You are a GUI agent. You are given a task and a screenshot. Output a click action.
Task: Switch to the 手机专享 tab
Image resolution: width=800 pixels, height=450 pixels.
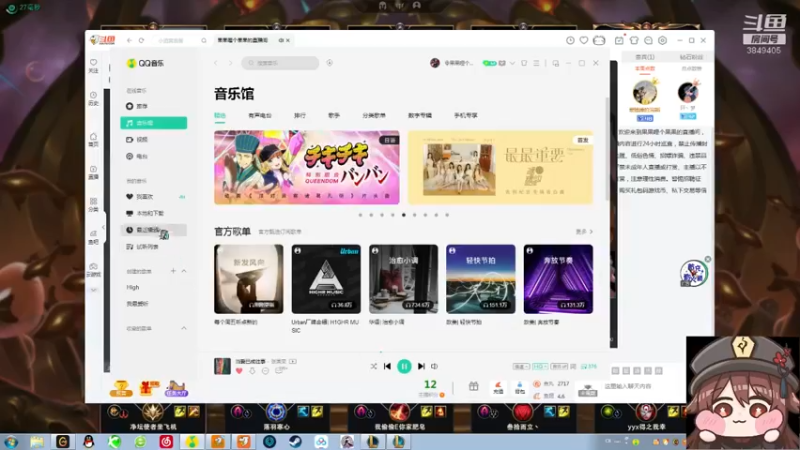pos(466,116)
